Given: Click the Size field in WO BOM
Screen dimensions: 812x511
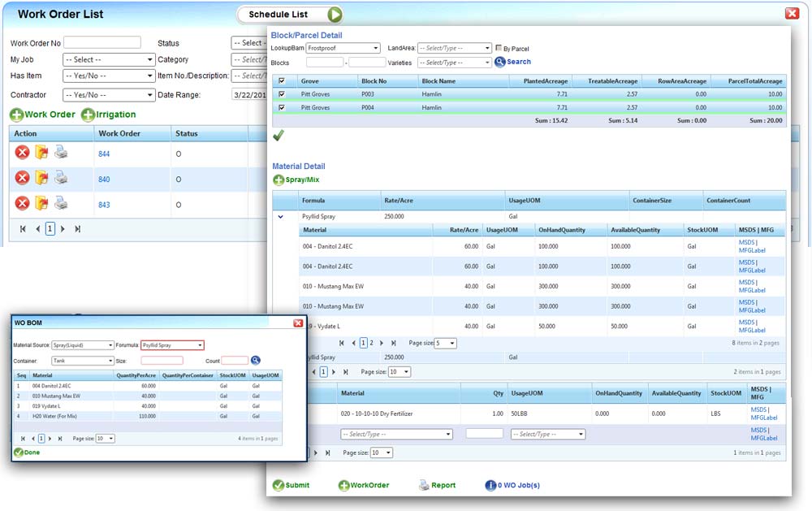Looking at the screenshot, I should [x=162, y=361].
